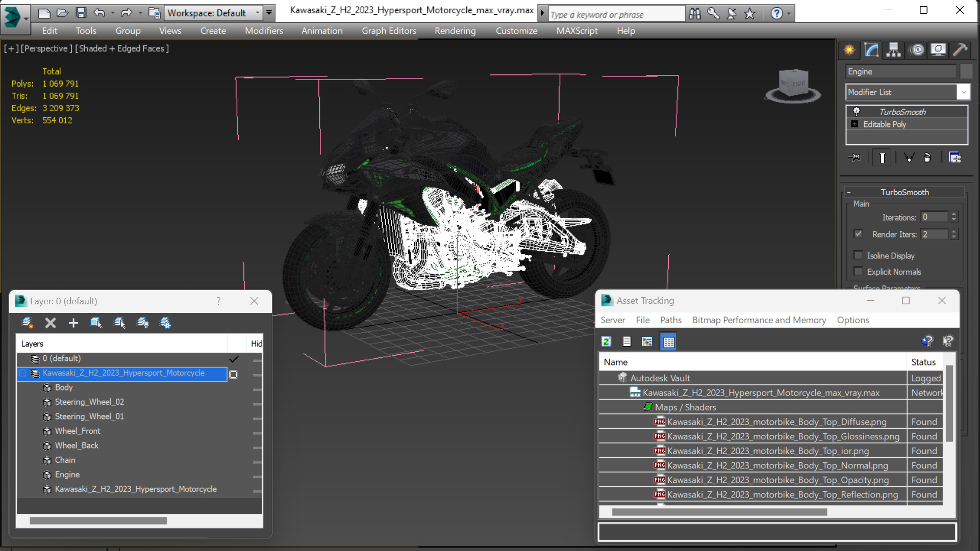Open the Undo history dropdown arrow
This screenshot has width=980, height=551.
(113, 13)
